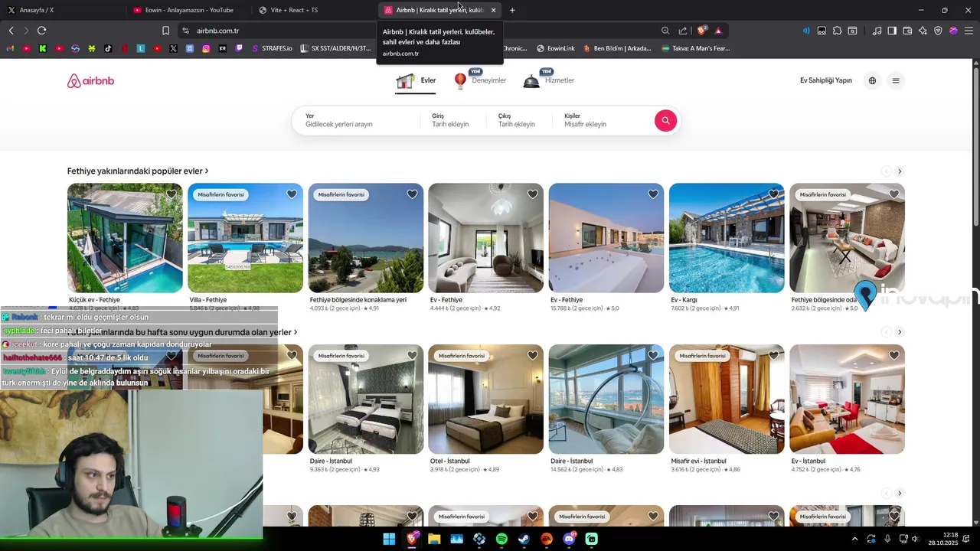The height and width of the screenshot is (551, 980).
Task: Open the STRAFES.io bookmark
Action: pyautogui.click(x=272, y=48)
